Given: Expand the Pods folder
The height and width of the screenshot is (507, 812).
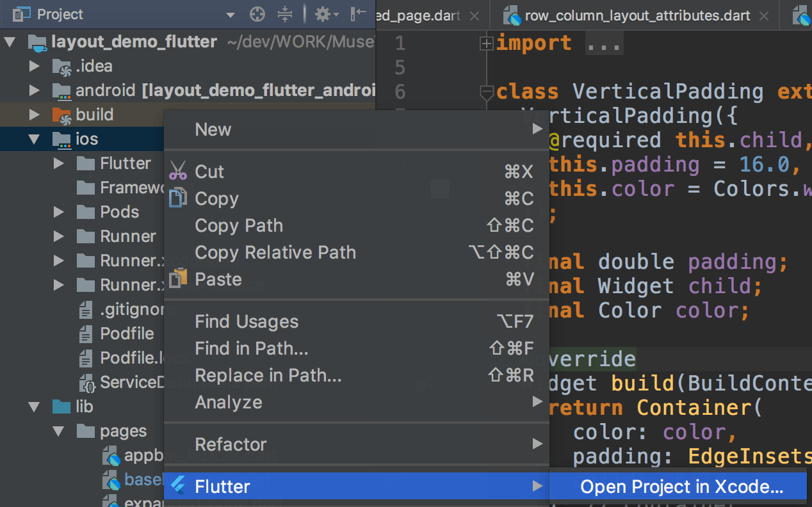Looking at the screenshot, I should pos(59,212).
